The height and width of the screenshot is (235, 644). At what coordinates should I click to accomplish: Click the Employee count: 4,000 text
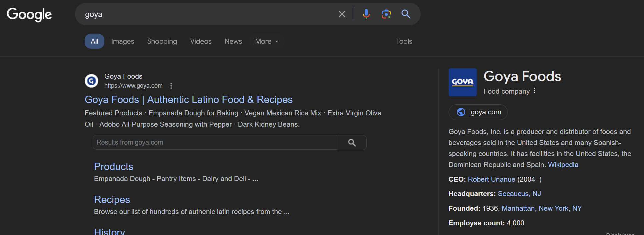click(486, 223)
